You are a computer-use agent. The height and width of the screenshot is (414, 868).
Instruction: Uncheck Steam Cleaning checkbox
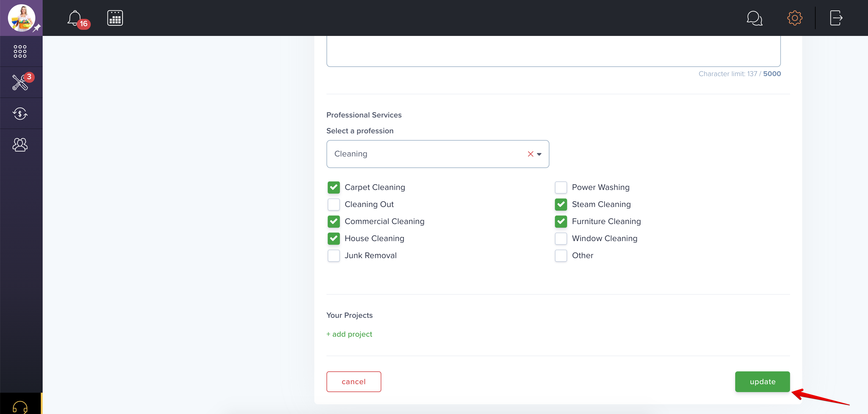point(561,205)
